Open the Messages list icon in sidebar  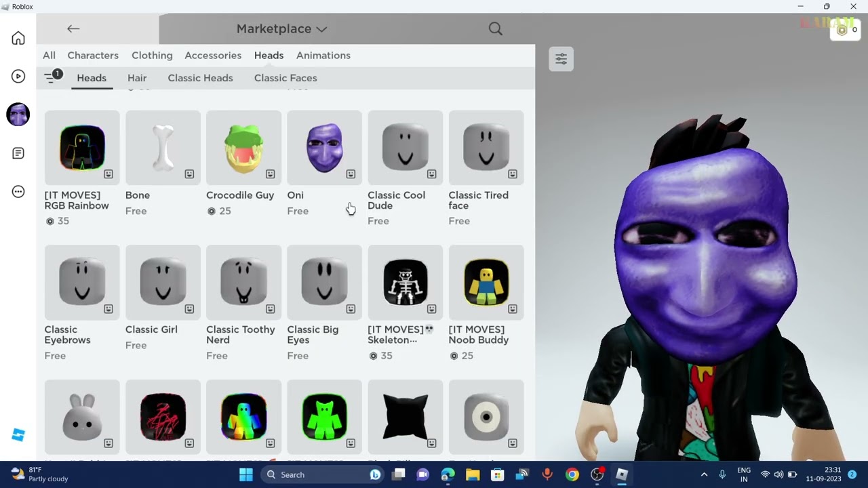coord(18,153)
